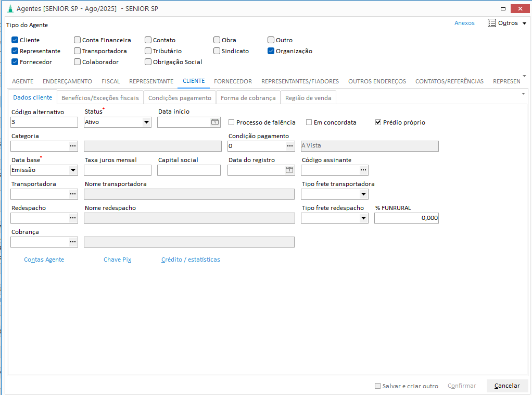The height and width of the screenshot is (395, 532).
Task: Check the Transportadora agent type
Action: pyautogui.click(x=78, y=51)
